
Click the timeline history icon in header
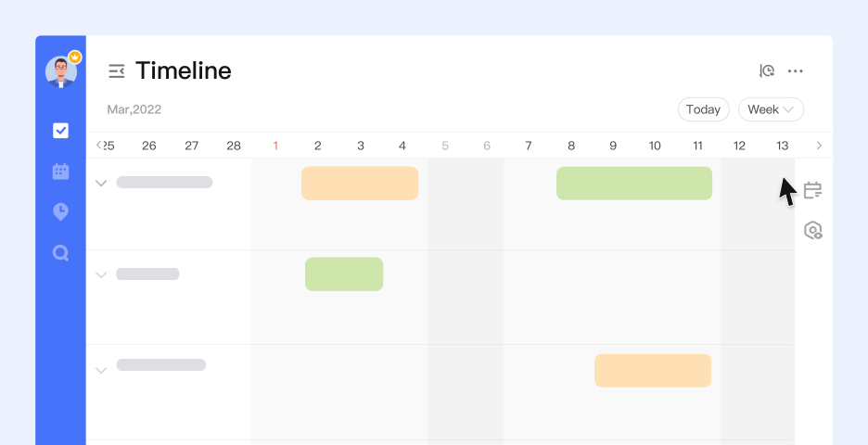pyautogui.click(x=767, y=71)
